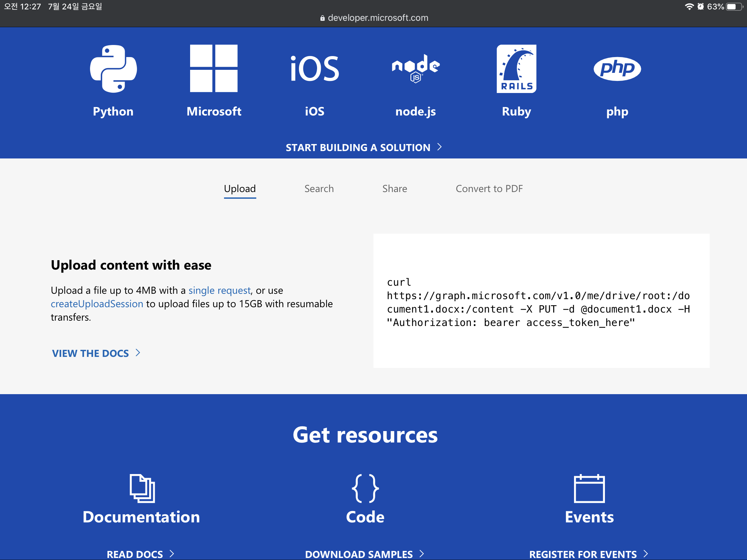Select the Convert to PDF tab
This screenshot has width=747, height=560.
coord(489,189)
